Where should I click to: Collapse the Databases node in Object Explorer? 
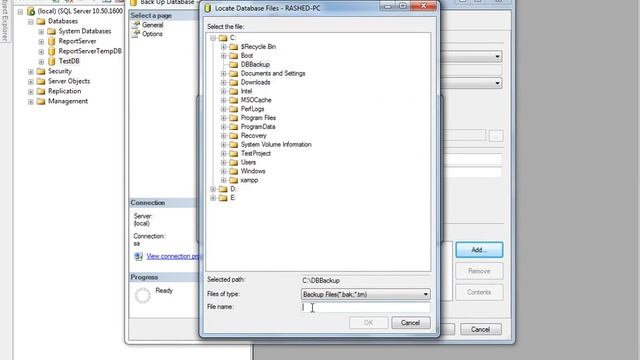31,21
